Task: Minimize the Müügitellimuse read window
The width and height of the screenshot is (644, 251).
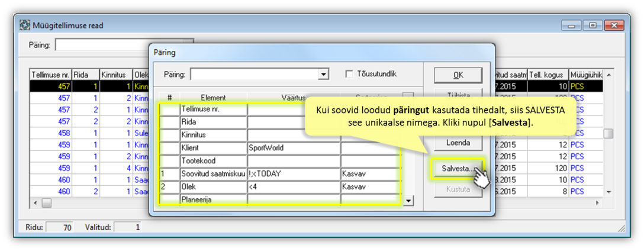Action: [x=571, y=25]
